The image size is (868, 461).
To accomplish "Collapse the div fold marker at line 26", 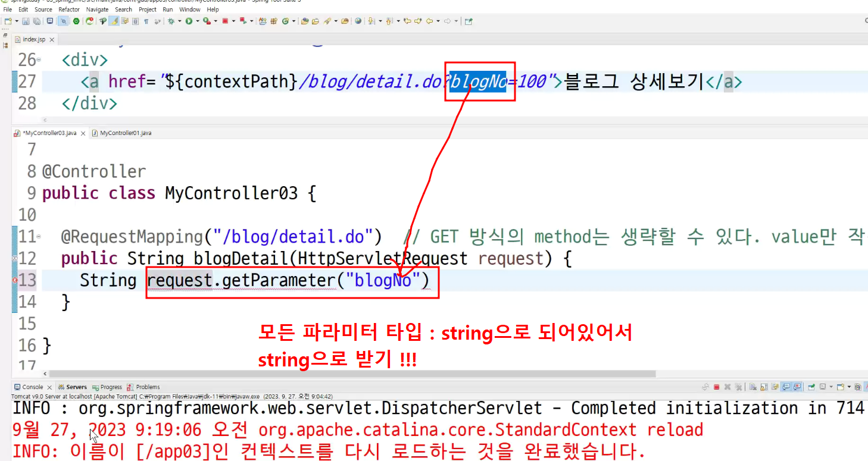I will 39,60.
